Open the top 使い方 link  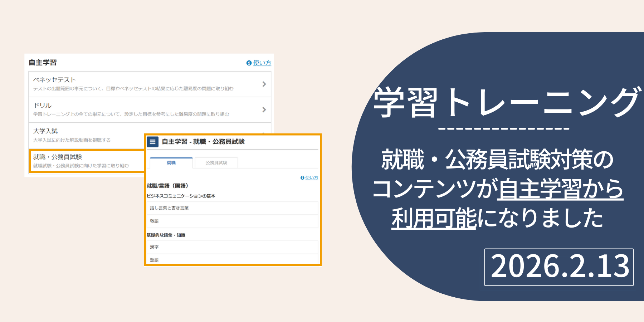tap(262, 63)
